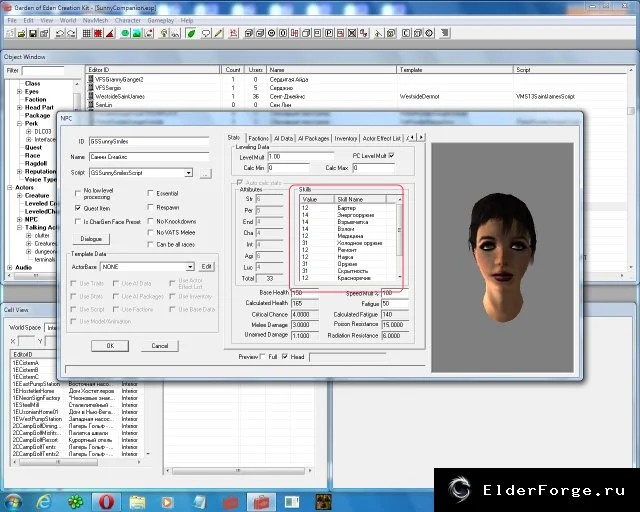Click the open file folder toolbar icon
Viewport: 640px width, 512px height.
(x=22, y=33)
